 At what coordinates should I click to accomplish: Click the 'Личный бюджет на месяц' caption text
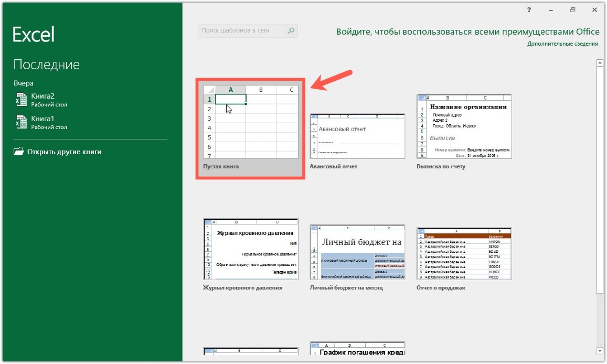(x=346, y=288)
